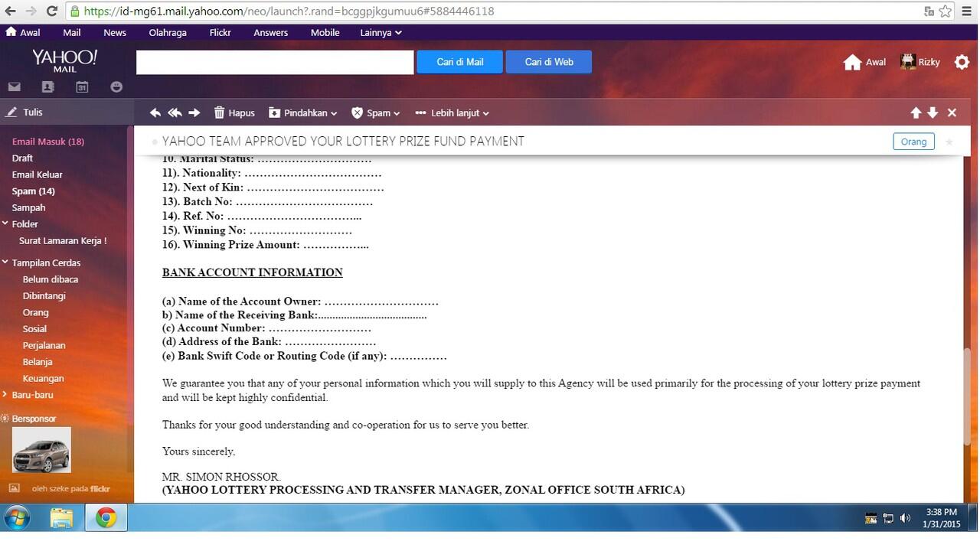Click the Reply arrow icon
Image resolution: width=980 pixels, height=551 pixels.
pyautogui.click(x=155, y=112)
